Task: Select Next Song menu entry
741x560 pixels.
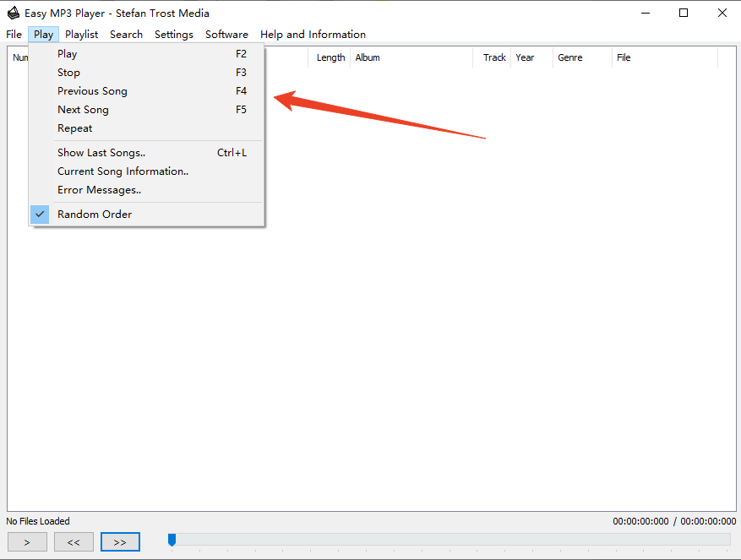Action: [x=146, y=110]
